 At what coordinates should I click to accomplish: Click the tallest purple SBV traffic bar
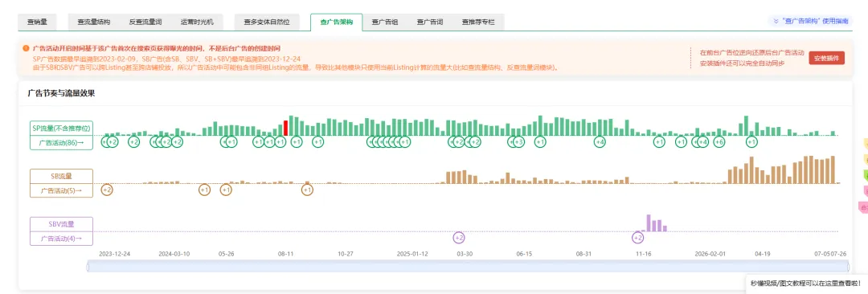click(649, 223)
